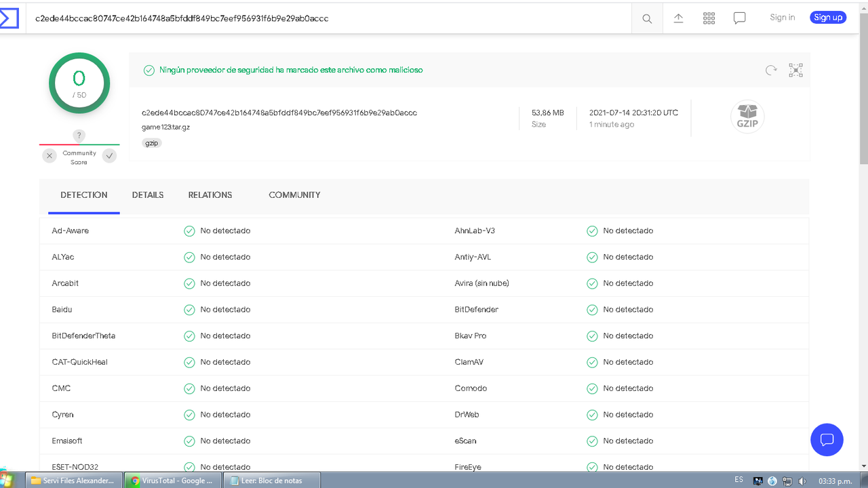Image resolution: width=868 pixels, height=488 pixels.
Task: Click the CMC engine name
Action: pyautogui.click(x=61, y=388)
